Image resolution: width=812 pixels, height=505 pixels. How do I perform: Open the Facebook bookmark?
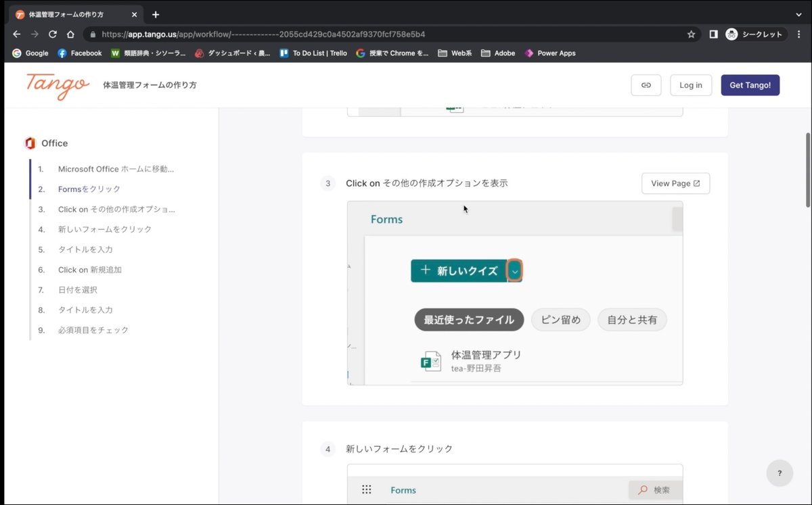[x=80, y=53]
